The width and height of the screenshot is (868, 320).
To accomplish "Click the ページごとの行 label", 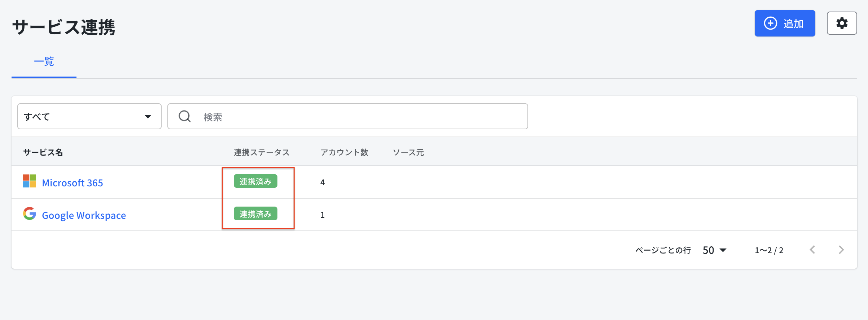I will (x=663, y=250).
